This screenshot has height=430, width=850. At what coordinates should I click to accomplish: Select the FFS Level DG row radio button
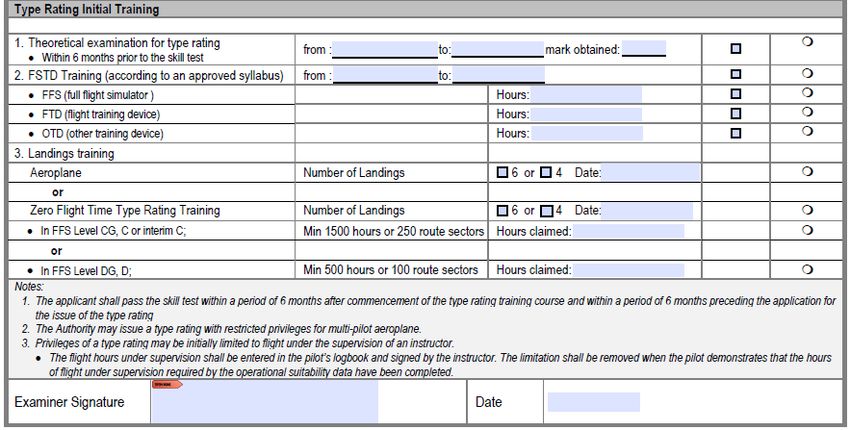(x=807, y=268)
